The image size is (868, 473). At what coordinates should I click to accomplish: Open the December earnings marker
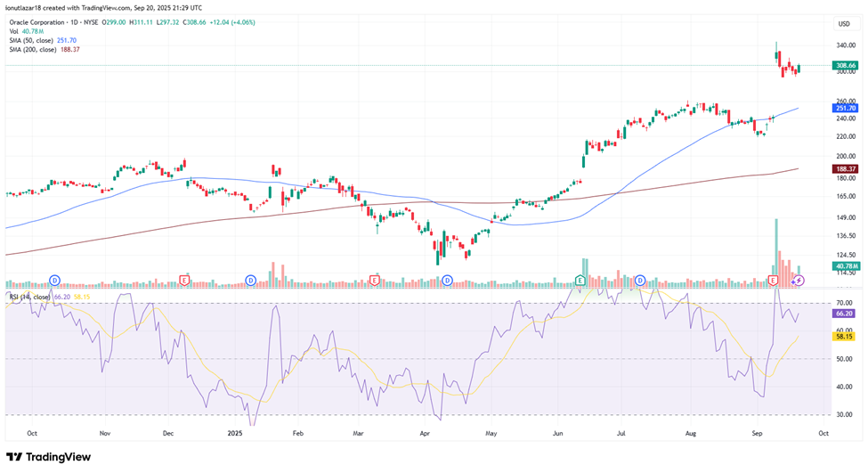point(185,280)
